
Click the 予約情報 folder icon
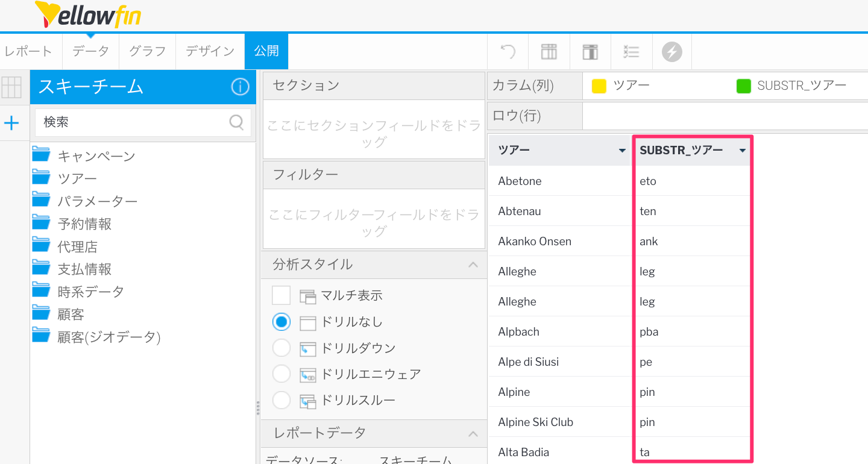click(41, 222)
